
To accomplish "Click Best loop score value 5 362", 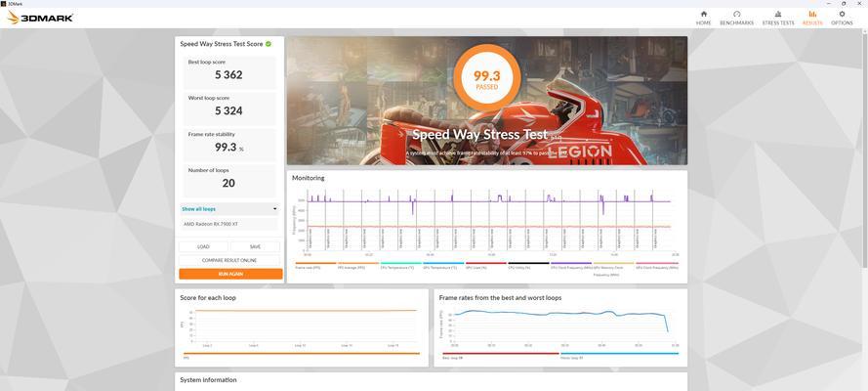I will 228,74.
